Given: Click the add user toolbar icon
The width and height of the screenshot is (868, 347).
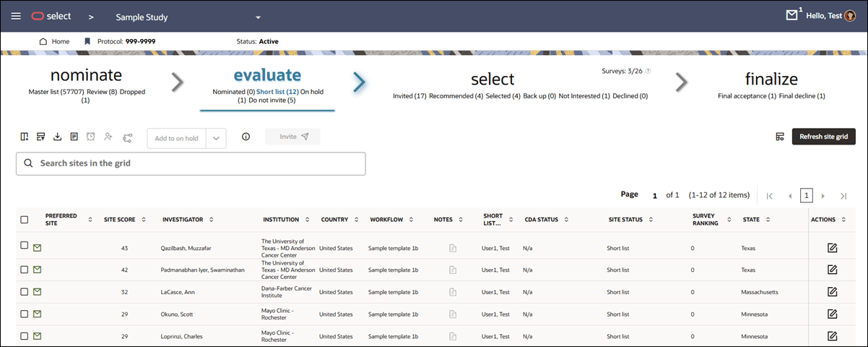Looking at the screenshot, I should point(108,136).
